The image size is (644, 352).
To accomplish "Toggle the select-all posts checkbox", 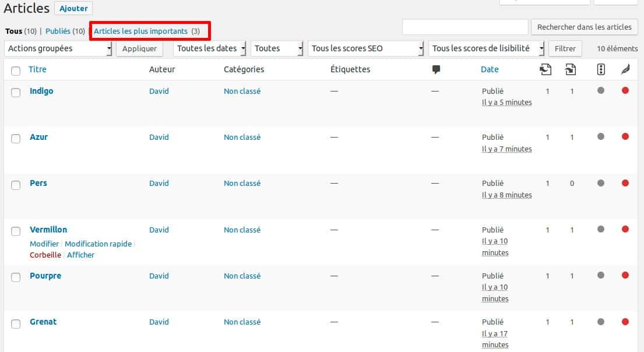I will point(16,70).
